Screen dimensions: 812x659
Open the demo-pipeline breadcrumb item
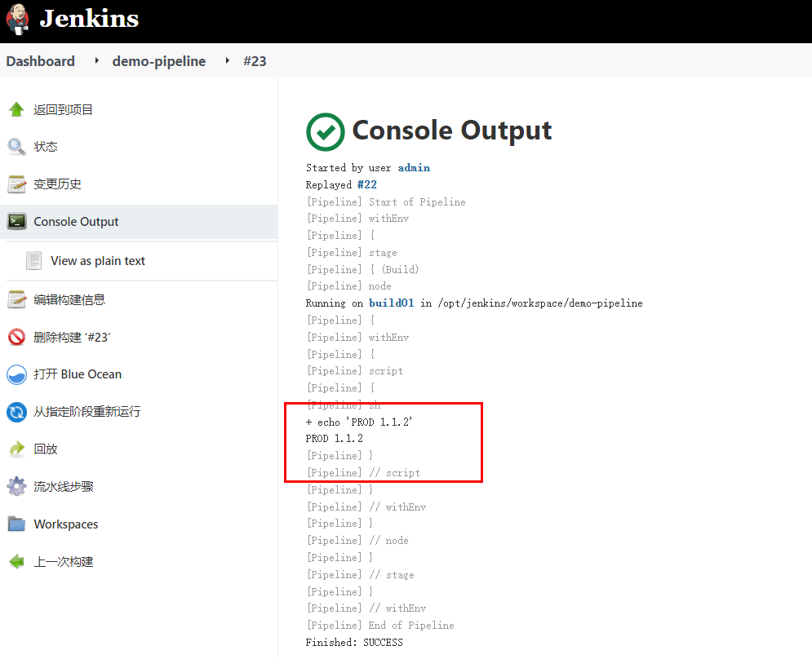point(158,60)
